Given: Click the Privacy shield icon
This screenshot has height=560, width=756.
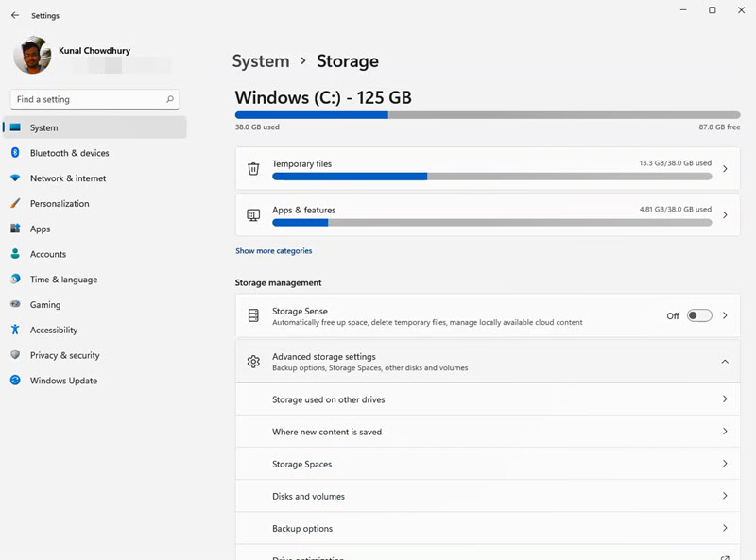Looking at the screenshot, I should point(15,355).
